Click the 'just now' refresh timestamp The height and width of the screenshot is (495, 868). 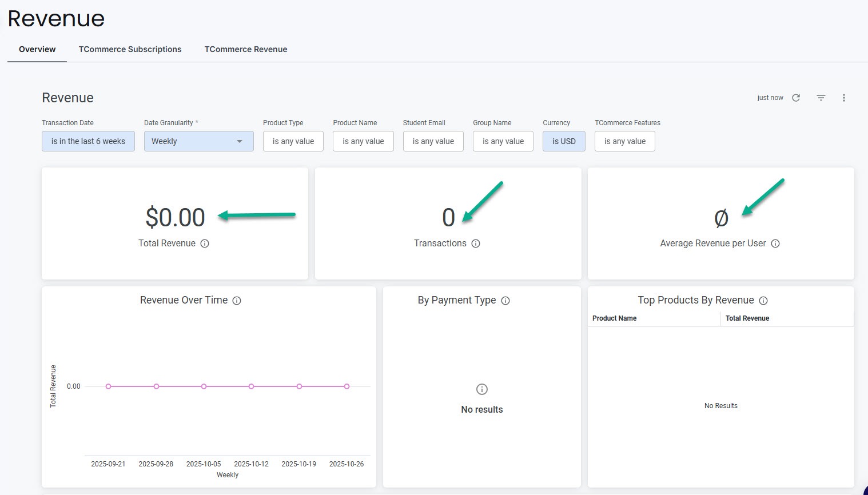pyautogui.click(x=770, y=98)
